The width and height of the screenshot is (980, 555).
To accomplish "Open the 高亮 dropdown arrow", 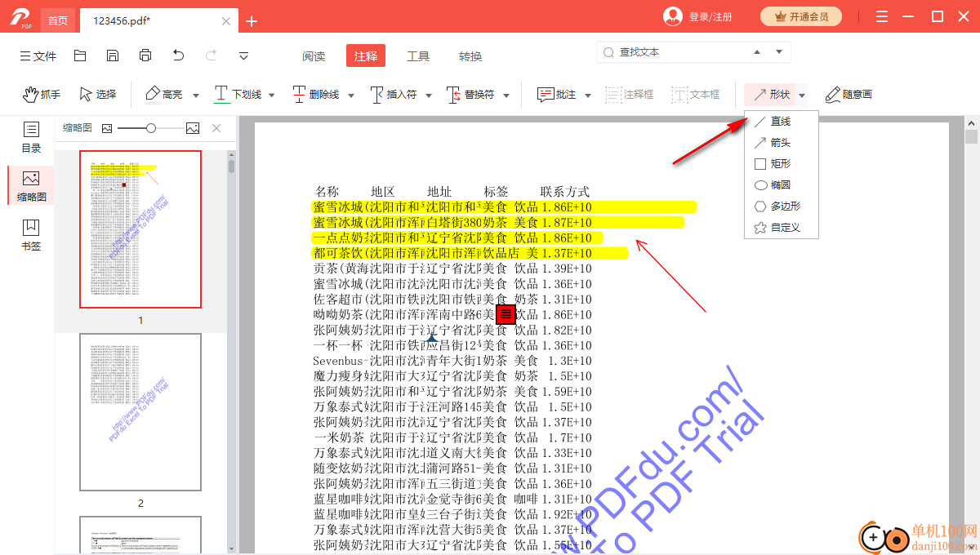I will (196, 95).
